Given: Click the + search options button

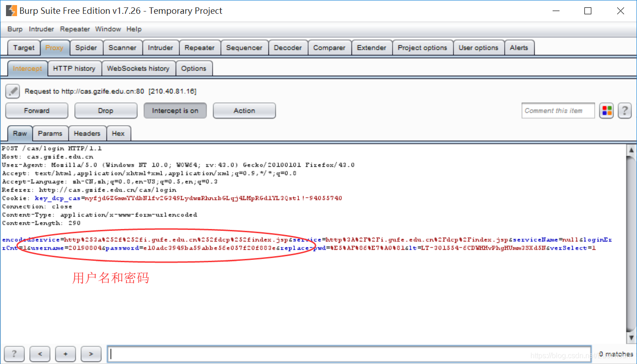Looking at the screenshot, I should click(x=65, y=354).
